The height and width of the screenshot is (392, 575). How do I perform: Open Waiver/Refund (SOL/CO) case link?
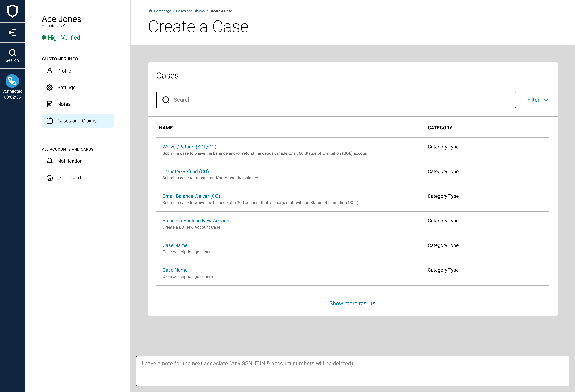[189, 147]
